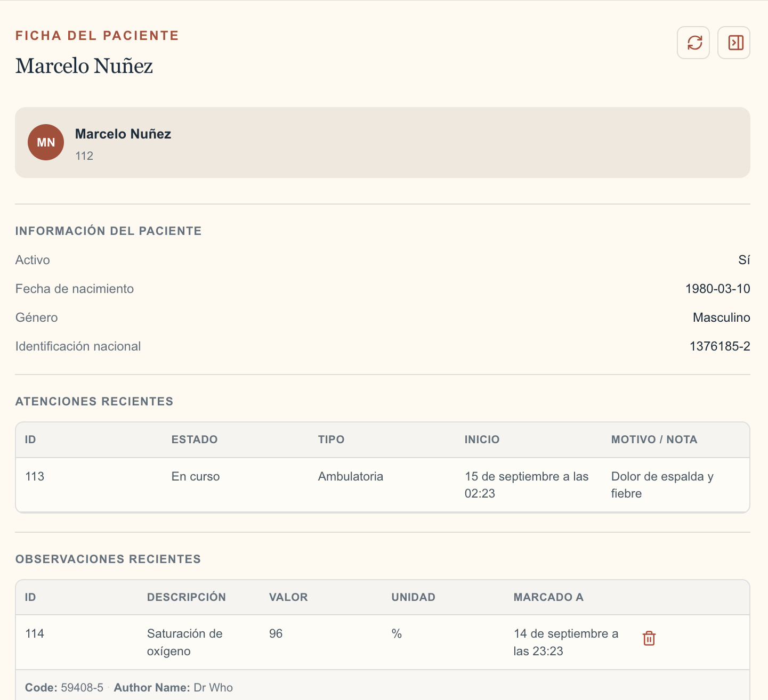The height and width of the screenshot is (700, 768).
Task: Click the Fecha de nacimiento label
Action: coord(75,289)
